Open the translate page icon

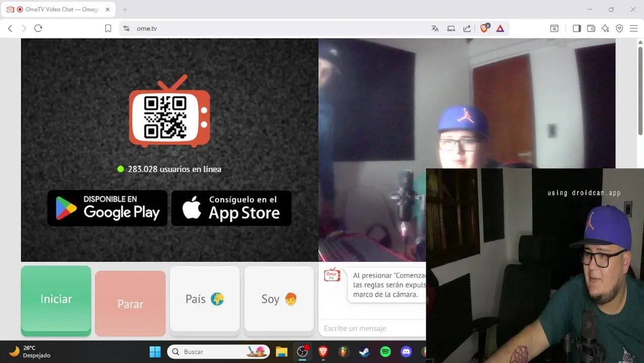click(435, 29)
